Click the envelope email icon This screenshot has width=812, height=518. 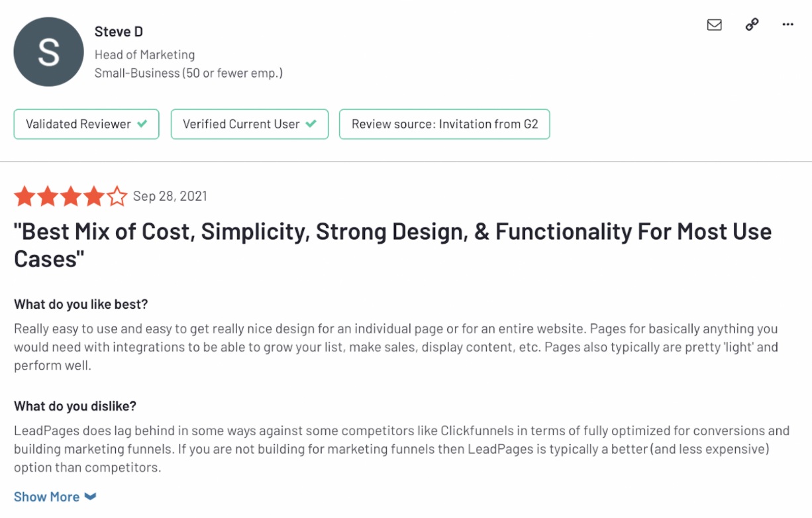pyautogui.click(x=714, y=25)
